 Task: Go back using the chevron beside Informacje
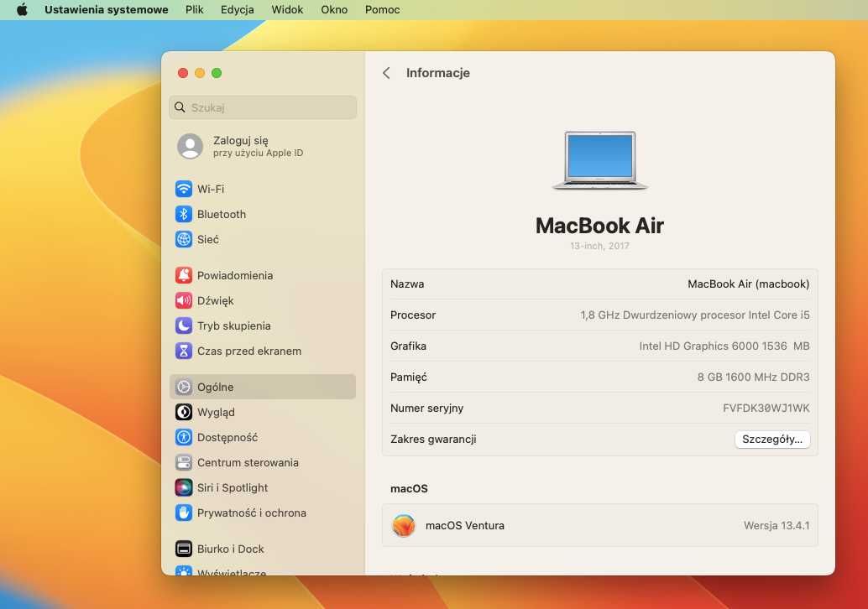click(386, 73)
